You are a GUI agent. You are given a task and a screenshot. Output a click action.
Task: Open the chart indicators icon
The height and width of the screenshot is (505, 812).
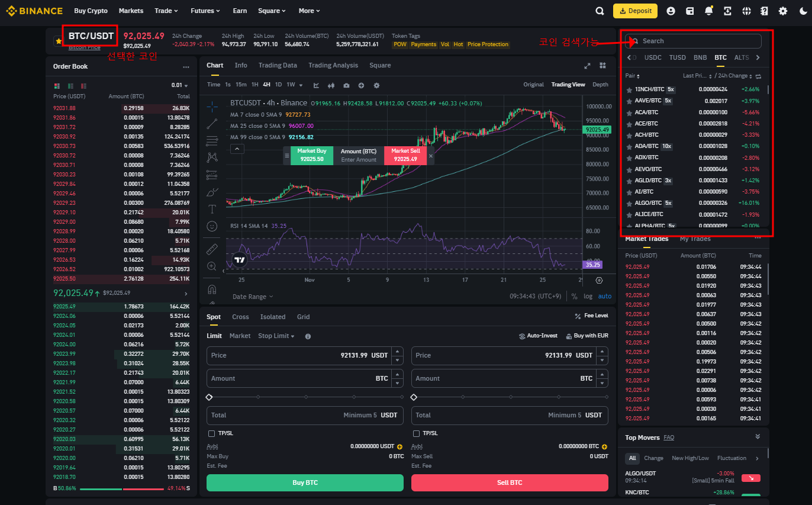(316, 85)
